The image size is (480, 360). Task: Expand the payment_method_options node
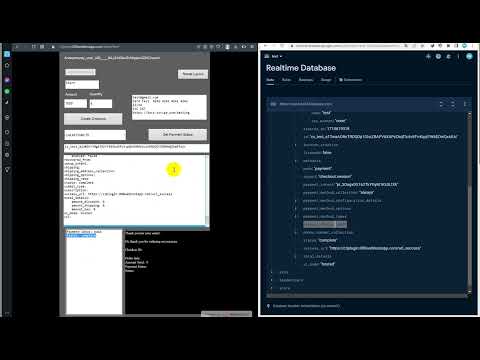295,209
